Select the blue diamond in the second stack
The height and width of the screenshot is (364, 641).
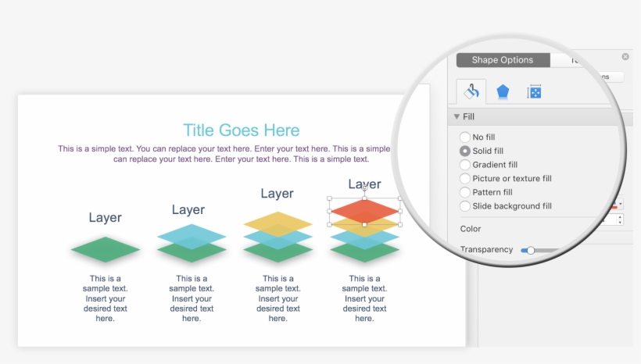192,237
